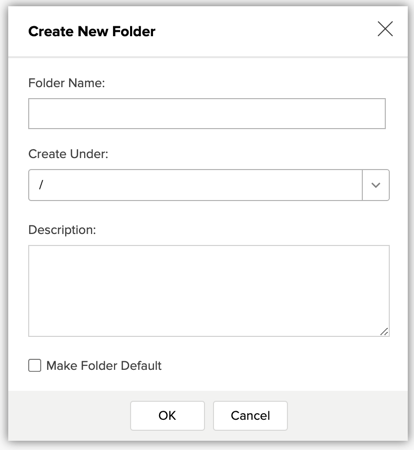This screenshot has width=414, height=450.
Task: Select the root slash path value
Action: pos(41,185)
